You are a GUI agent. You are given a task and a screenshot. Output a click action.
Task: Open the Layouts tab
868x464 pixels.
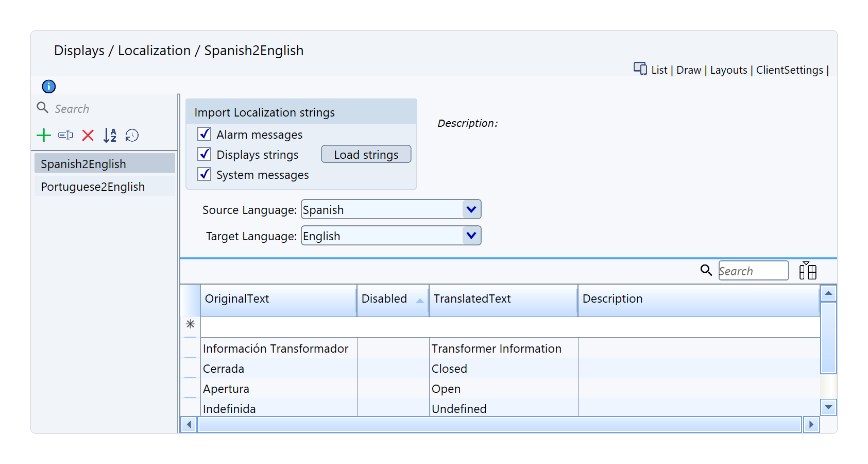tap(728, 70)
